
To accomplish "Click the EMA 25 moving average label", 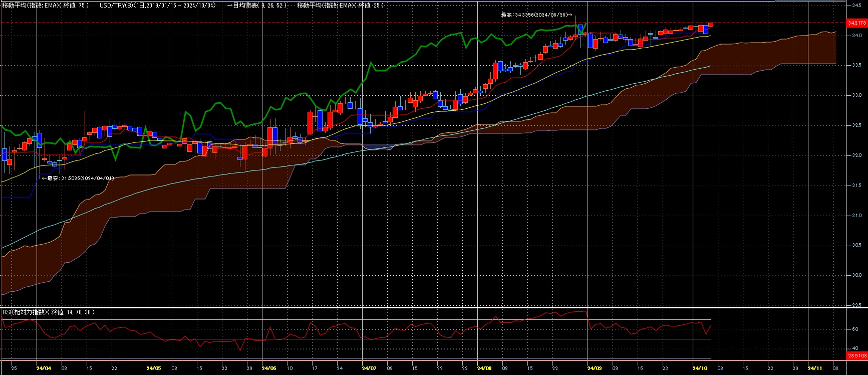I will pos(341,5).
